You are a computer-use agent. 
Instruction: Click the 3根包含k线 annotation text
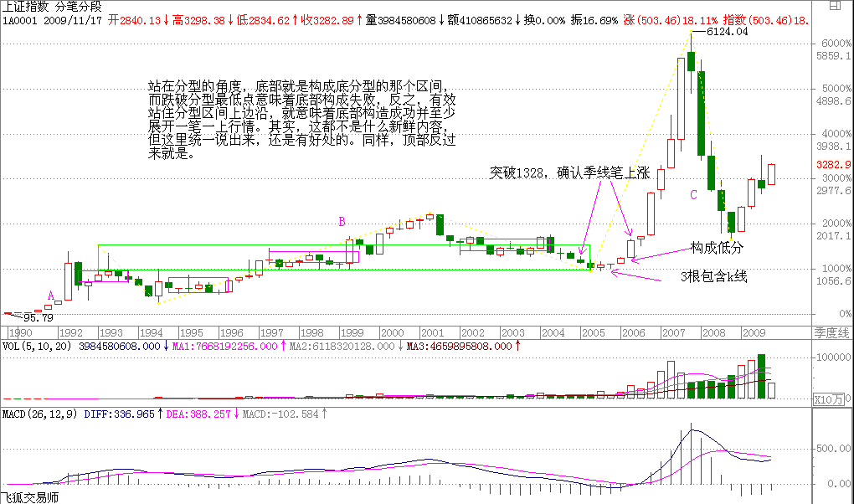coord(713,276)
